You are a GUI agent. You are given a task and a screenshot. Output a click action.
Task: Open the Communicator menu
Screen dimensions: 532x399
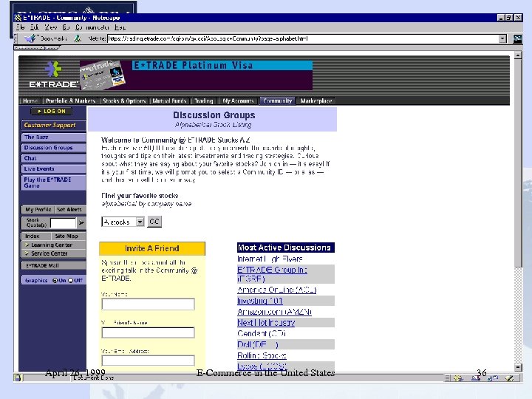pyautogui.click(x=92, y=27)
